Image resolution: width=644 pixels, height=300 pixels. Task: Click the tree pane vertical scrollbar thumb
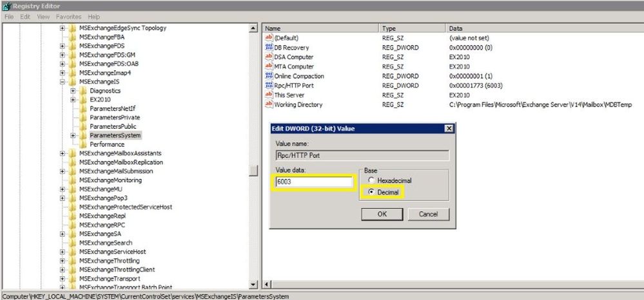click(254, 171)
